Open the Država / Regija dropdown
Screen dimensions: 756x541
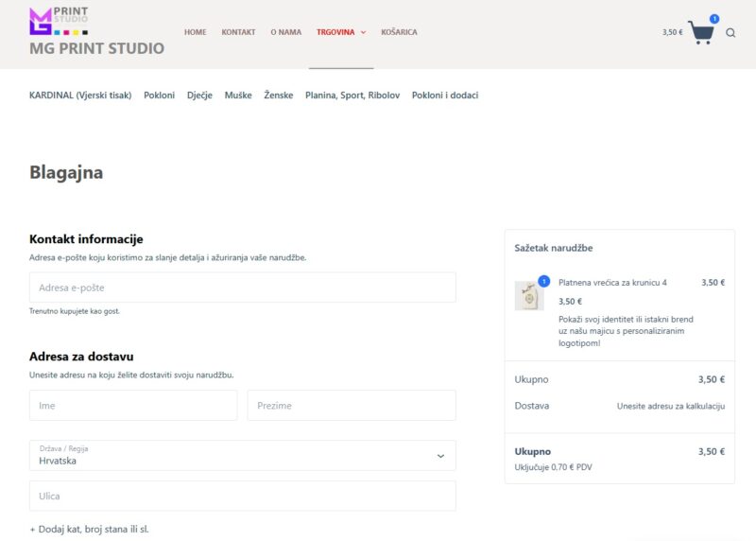242,455
